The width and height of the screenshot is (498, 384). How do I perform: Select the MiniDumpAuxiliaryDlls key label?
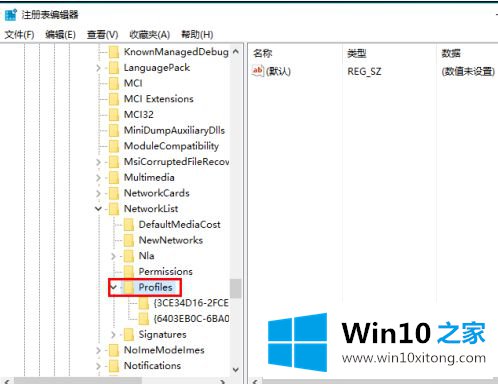pyautogui.click(x=174, y=130)
